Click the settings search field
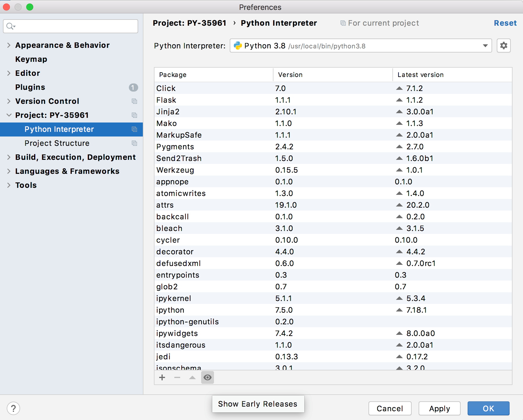This screenshot has width=523, height=420. tap(70, 26)
